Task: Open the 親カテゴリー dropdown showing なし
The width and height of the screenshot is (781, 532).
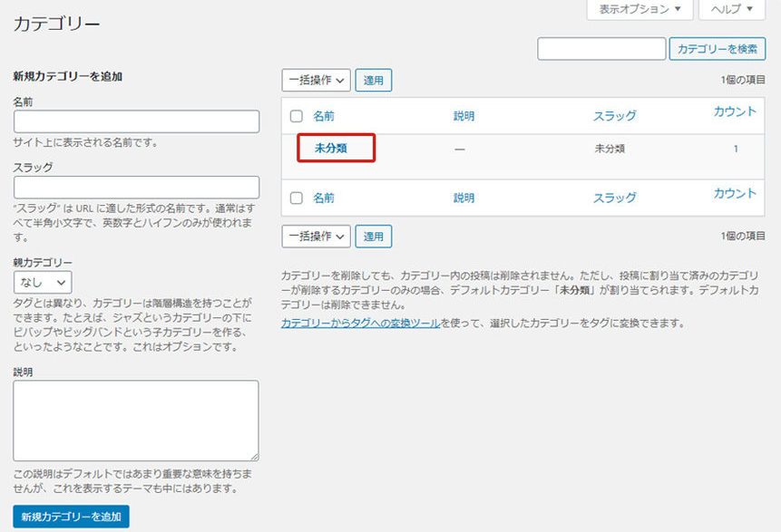Action: click(x=43, y=283)
